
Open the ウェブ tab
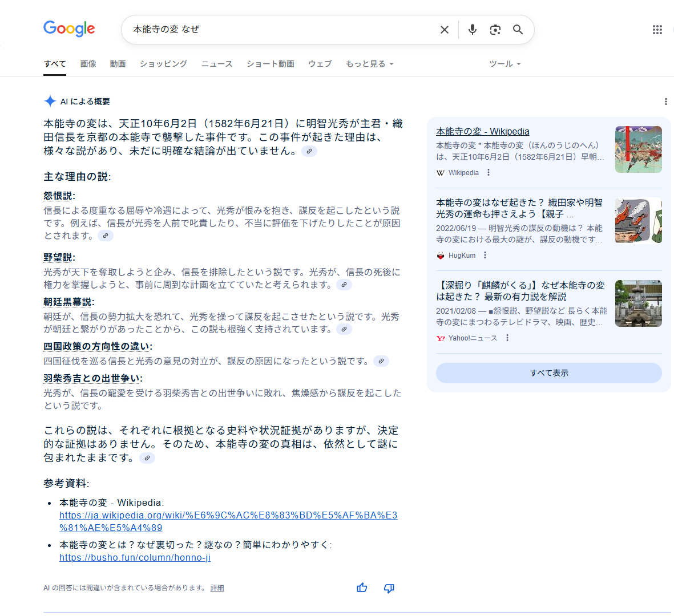point(320,64)
